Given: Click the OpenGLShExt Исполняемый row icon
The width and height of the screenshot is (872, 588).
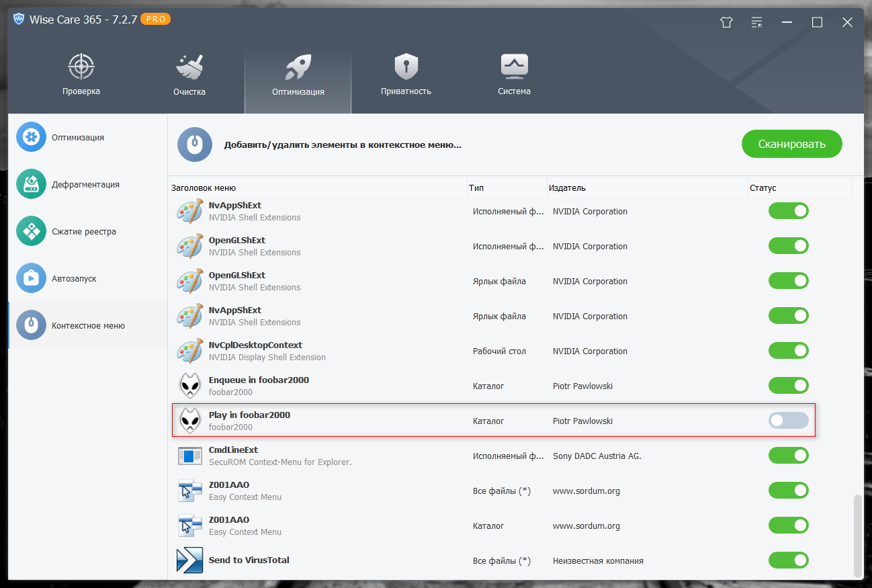Looking at the screenshot, I should click(190, 246).
